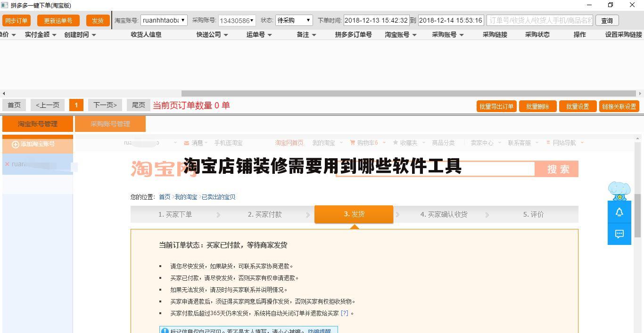Click the plus icon in 添加淘宝账号
Viewport: 644px width, 333px height.
15,144
